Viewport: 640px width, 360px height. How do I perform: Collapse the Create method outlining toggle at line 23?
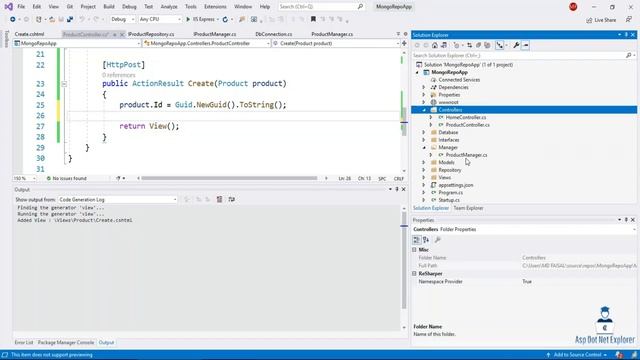click(64, 84)
